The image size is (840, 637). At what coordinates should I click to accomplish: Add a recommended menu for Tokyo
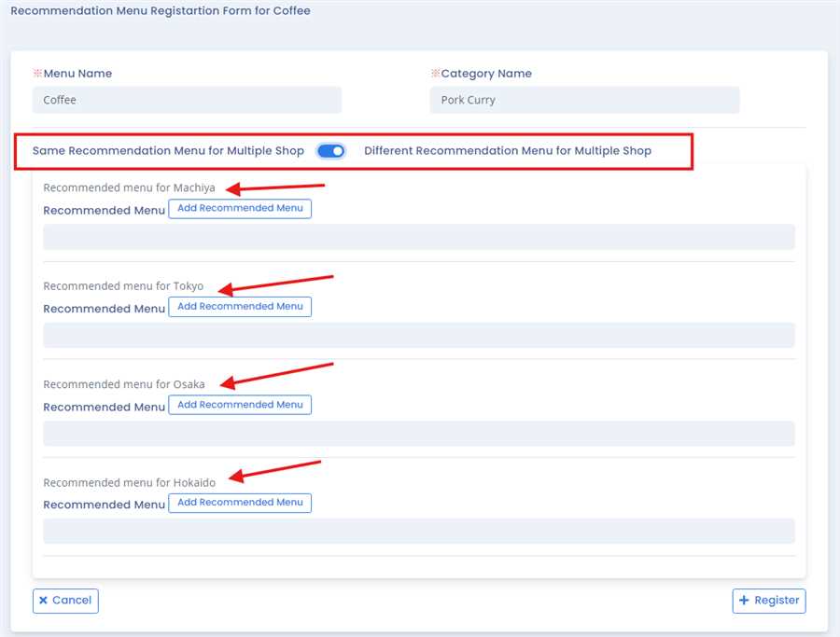(x=240, y=306)
